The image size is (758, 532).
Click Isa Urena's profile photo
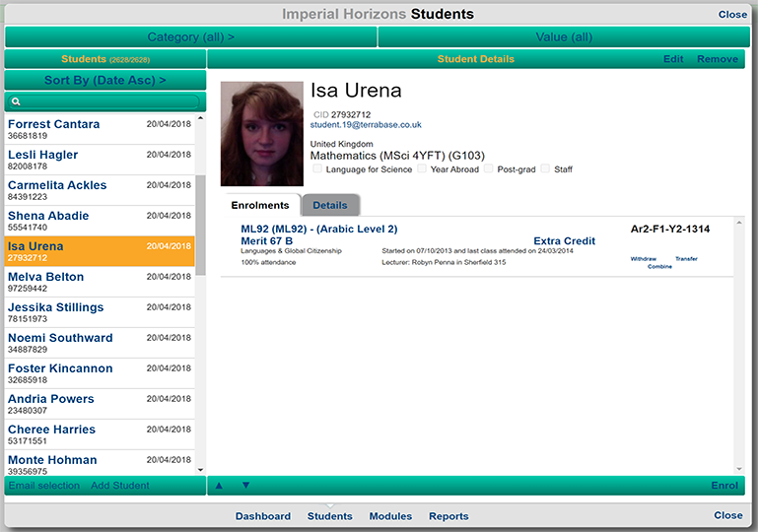coord(261,134)
